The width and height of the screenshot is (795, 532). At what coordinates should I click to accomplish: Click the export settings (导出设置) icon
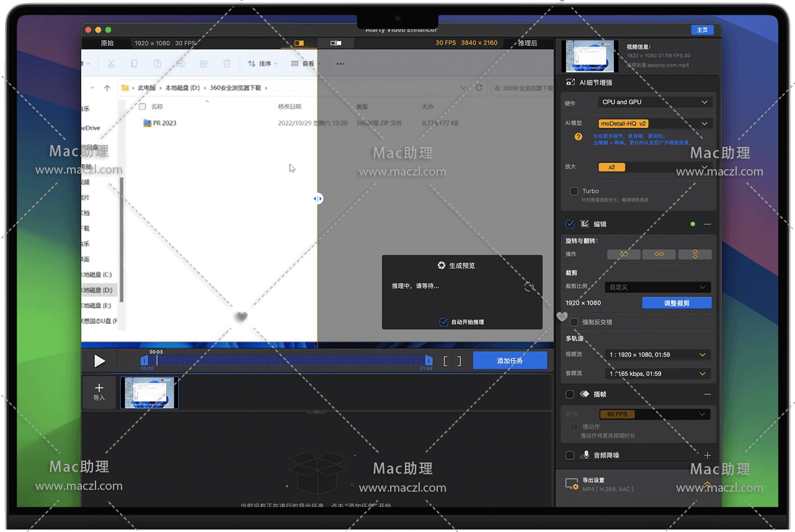(x=571, y=484)
